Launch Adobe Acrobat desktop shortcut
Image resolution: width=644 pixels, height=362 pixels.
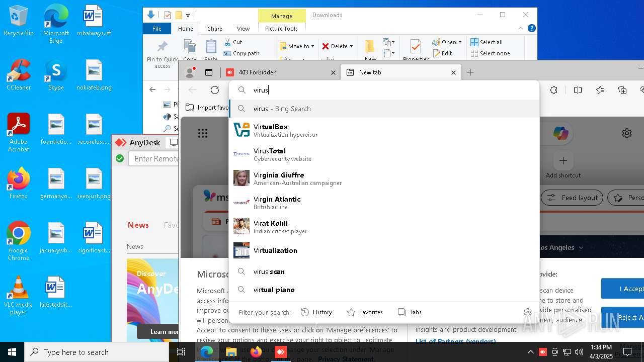[x=18, y=133]
